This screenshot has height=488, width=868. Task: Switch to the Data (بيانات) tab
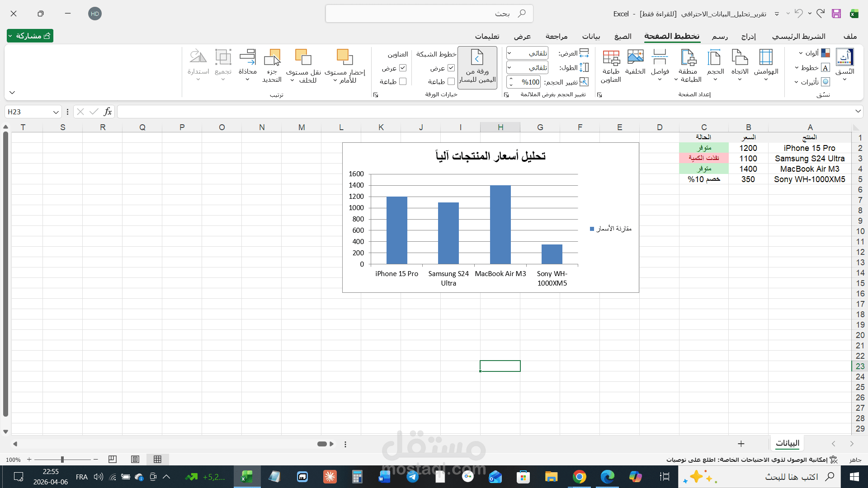(x=591, y=36)
